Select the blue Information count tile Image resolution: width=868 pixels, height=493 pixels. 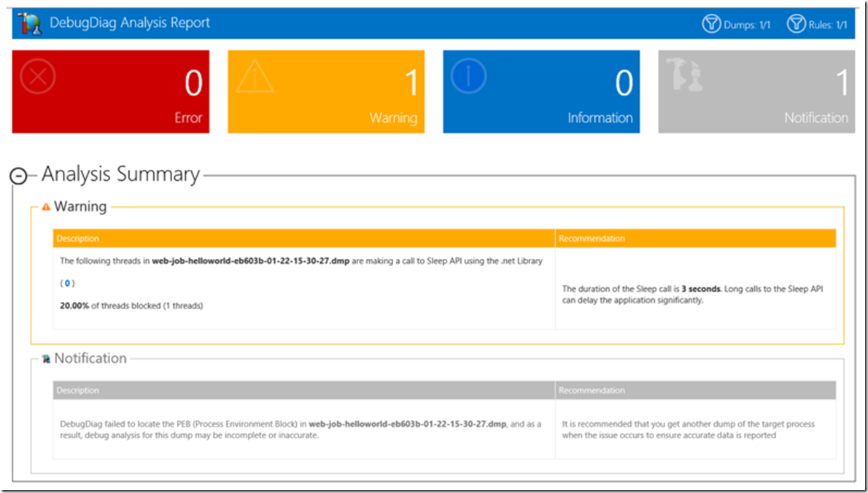tap(541, 92)
